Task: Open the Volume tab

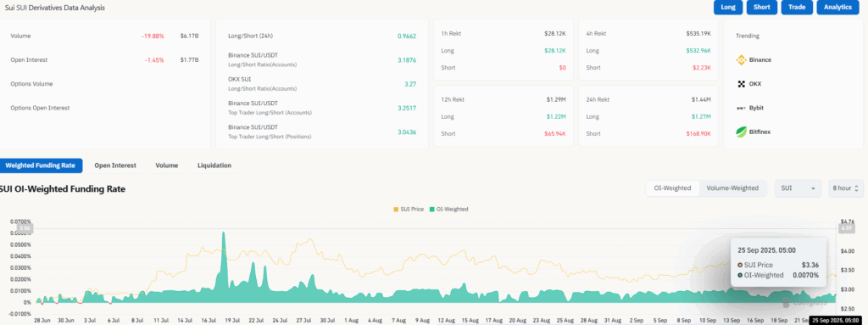Action: click(x=167, y=165)
